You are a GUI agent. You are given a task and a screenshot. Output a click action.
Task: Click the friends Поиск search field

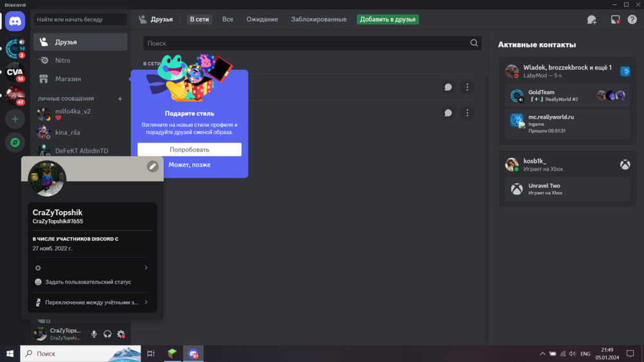tap(312, 43)
